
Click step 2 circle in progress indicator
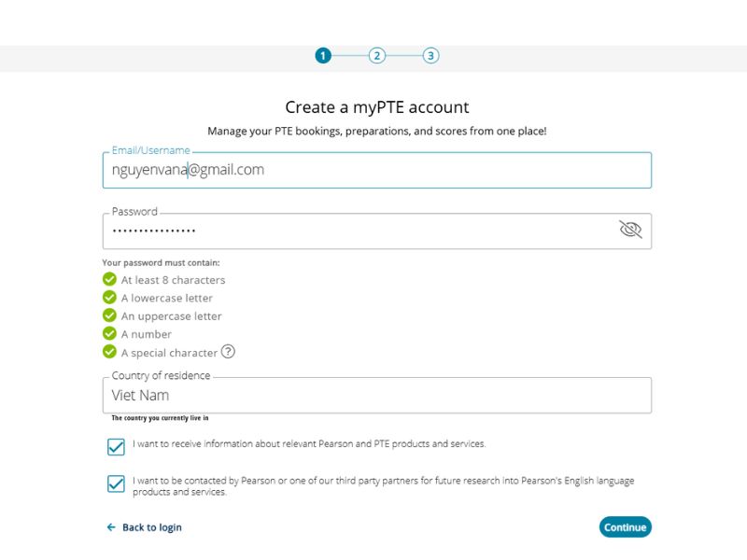click(x=377, y=56)
